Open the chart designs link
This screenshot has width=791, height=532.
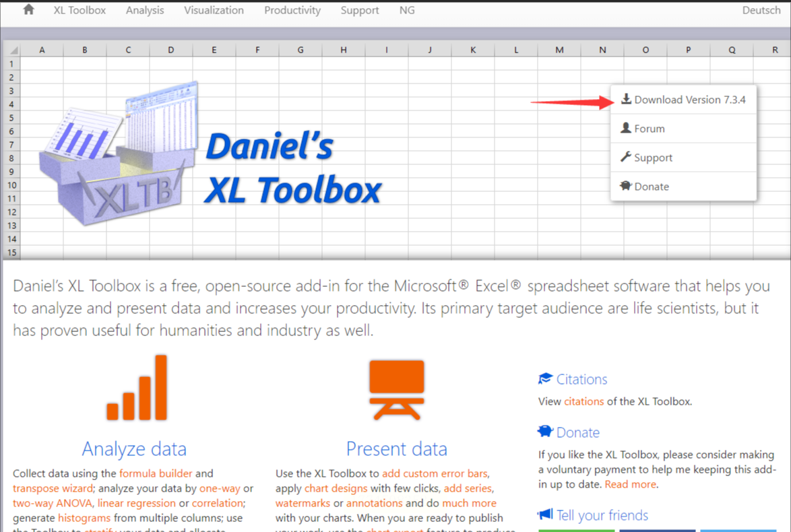coord(336,488)
